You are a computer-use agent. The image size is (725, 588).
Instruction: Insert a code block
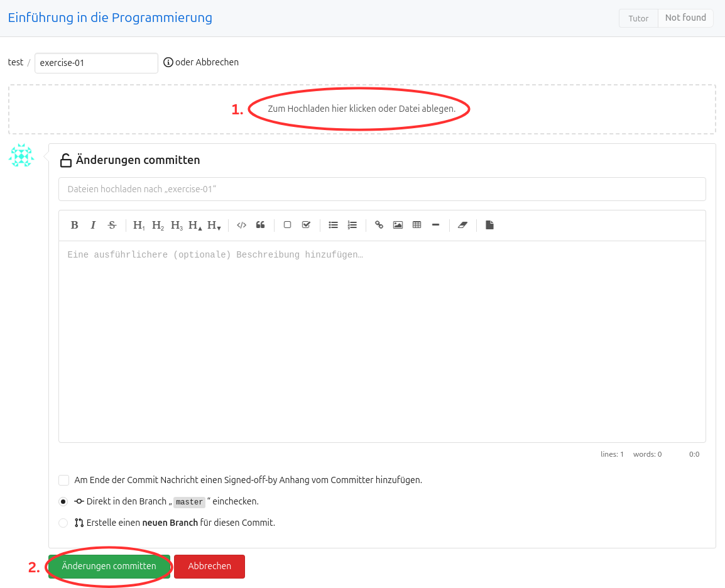coord(241,224)
